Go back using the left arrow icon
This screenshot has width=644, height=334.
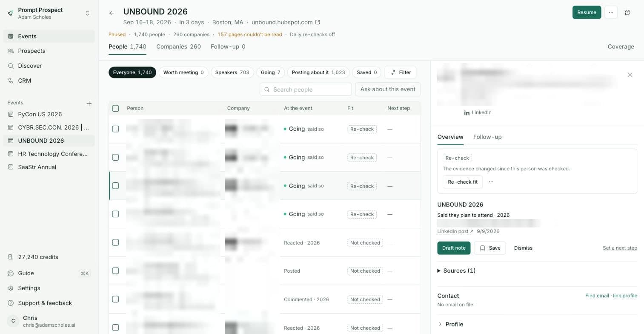[112, 13]
